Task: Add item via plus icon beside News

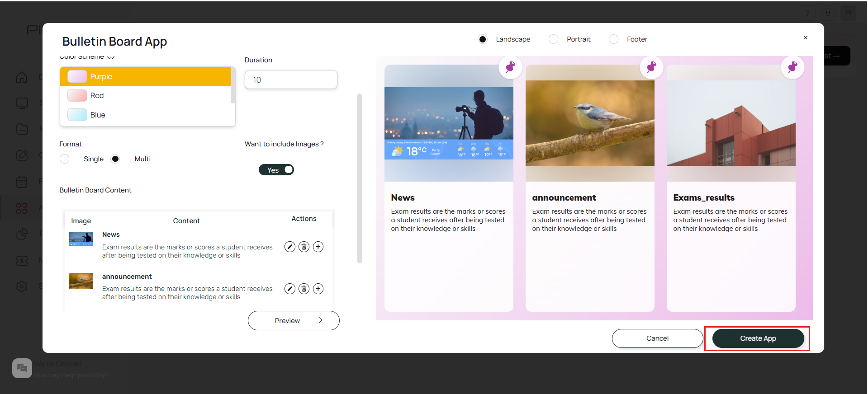Action: pos(318,247)
